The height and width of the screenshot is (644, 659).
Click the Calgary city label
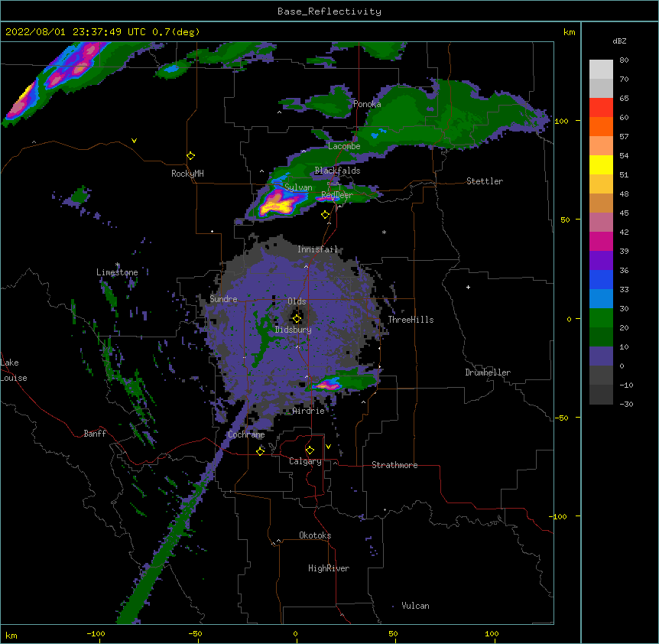[305, 461]
